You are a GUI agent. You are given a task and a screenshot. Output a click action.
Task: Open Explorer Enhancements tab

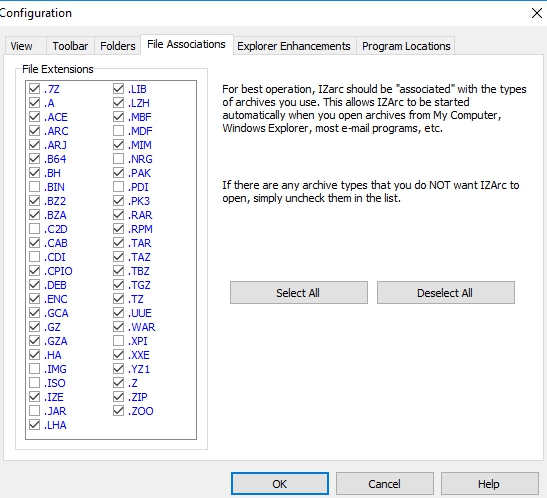tap(294, 46)
